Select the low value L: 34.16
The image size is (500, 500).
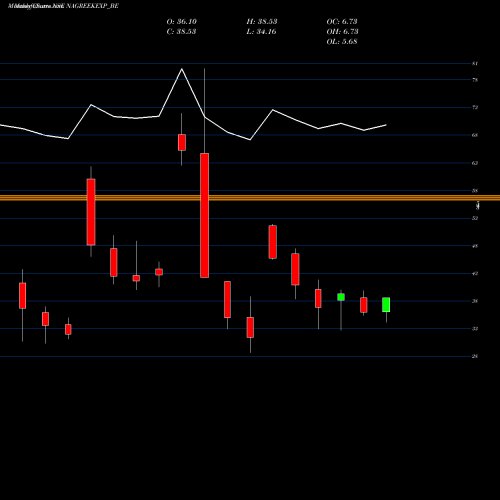point(261,31)
